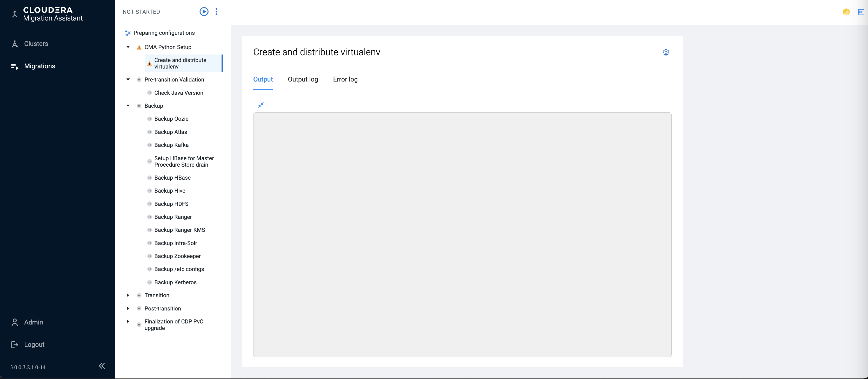The image size is (868, 379).
Task: Select the Check Java Version step
Action: (179, 93)
